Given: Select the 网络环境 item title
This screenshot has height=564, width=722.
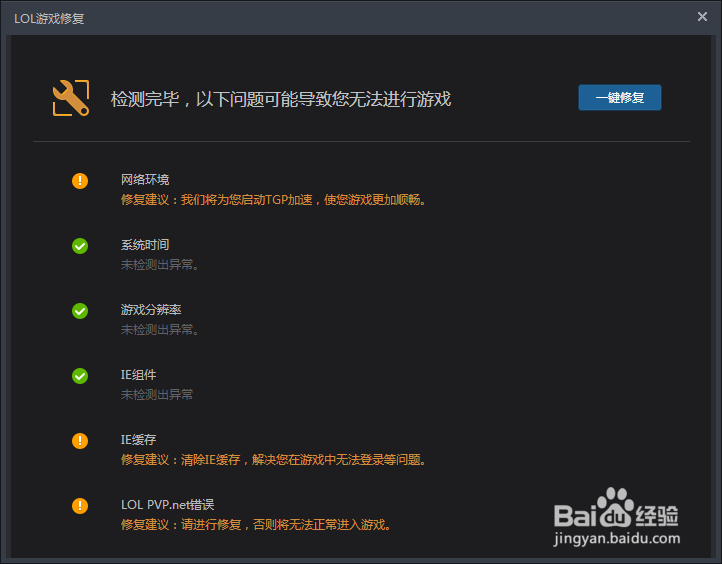Looking at the screenshot, I should click(x=145, y=180).
